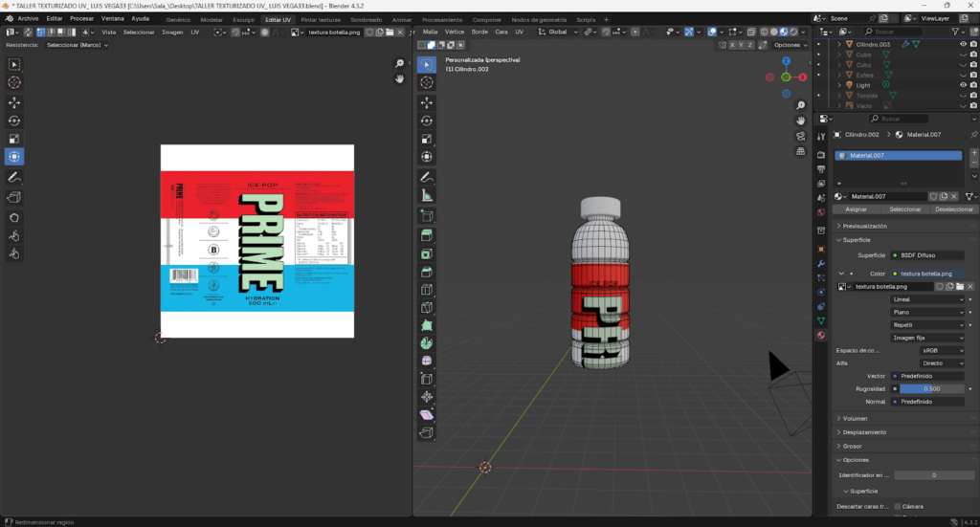The width and height of the screenshot is (980, 527).
Task: Toggle visibility eye of Light object
Action: [963, 85]
